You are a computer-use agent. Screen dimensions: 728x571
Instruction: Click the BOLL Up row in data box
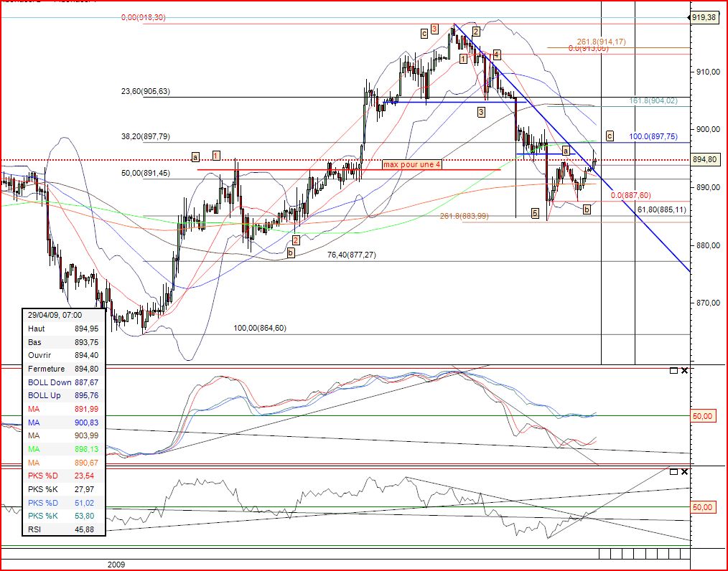pyautogui.click(x=65, y=395)
